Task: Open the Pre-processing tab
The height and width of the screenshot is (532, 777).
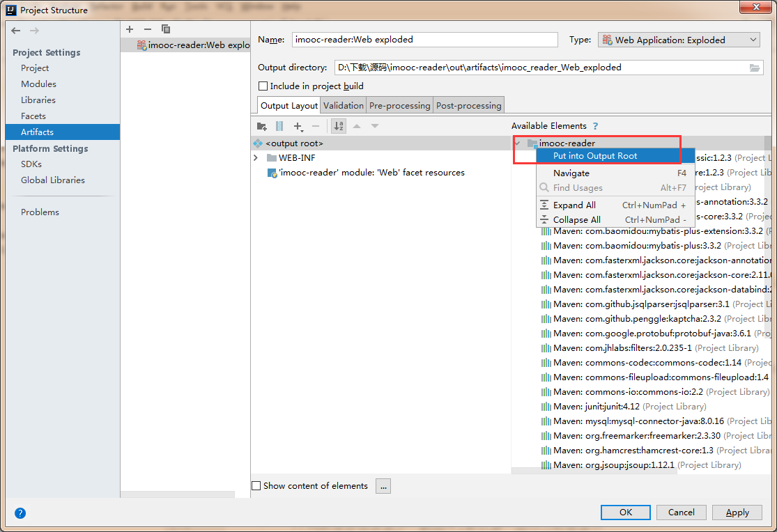Action: (399, 106)
